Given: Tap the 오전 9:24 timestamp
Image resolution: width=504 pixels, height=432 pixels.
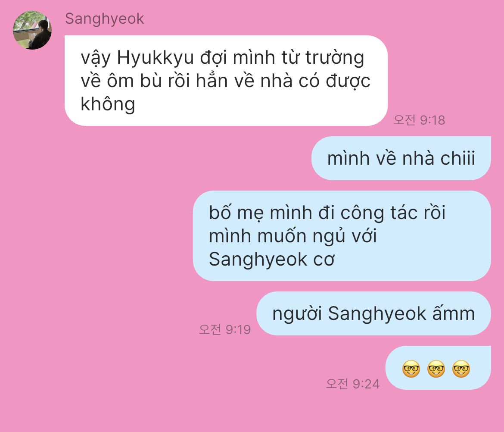Looking at the screenshot, I should click(353, 384).
